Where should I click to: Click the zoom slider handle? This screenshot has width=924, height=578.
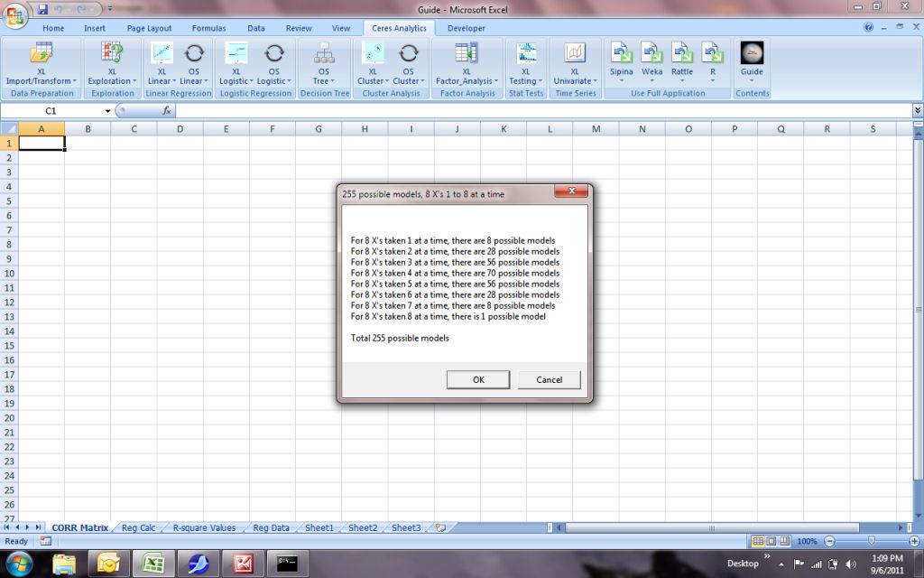pos(872,541)
